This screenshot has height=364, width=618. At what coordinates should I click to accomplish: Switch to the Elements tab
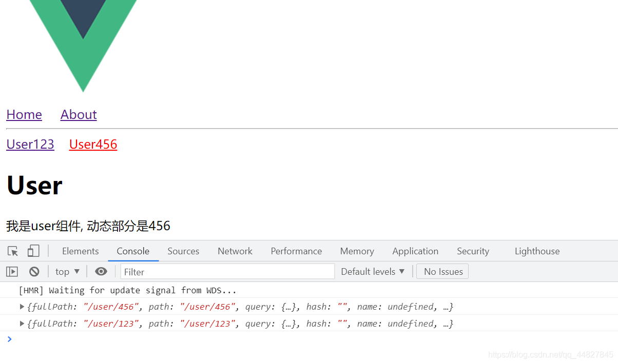click(x=80, y=251)
